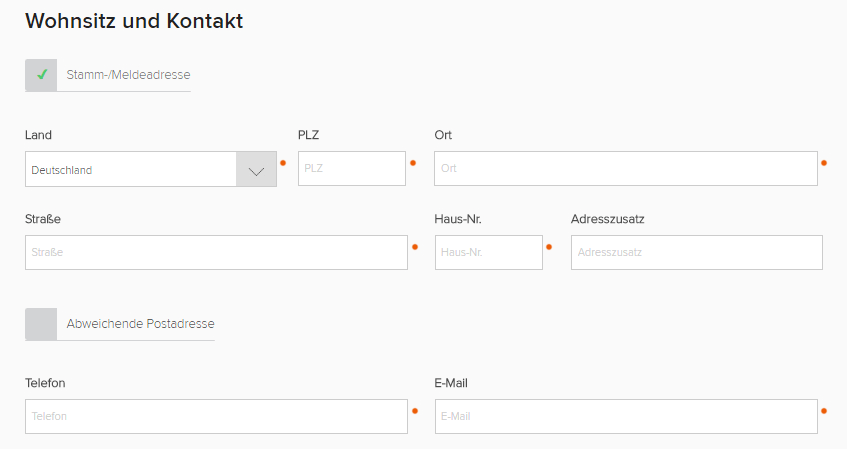Click the orange required dot next to Telefon
847x449 pixels.
tap(414, 410)
